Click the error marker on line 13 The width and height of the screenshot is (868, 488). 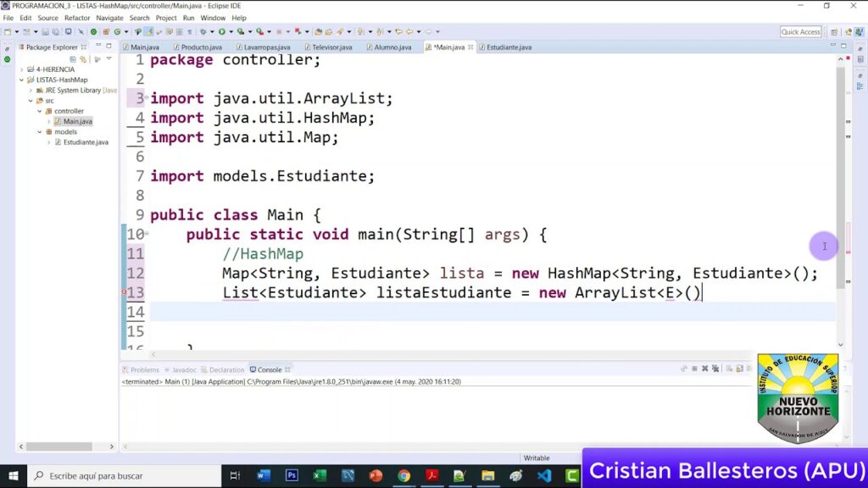point(124,292)
